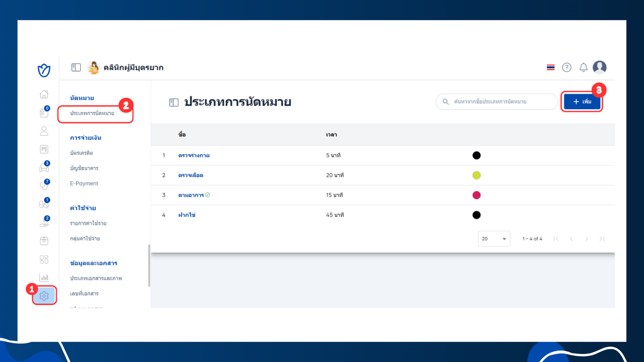Select บัตรเครดิต in settings menu

click(x=81, y=153)
